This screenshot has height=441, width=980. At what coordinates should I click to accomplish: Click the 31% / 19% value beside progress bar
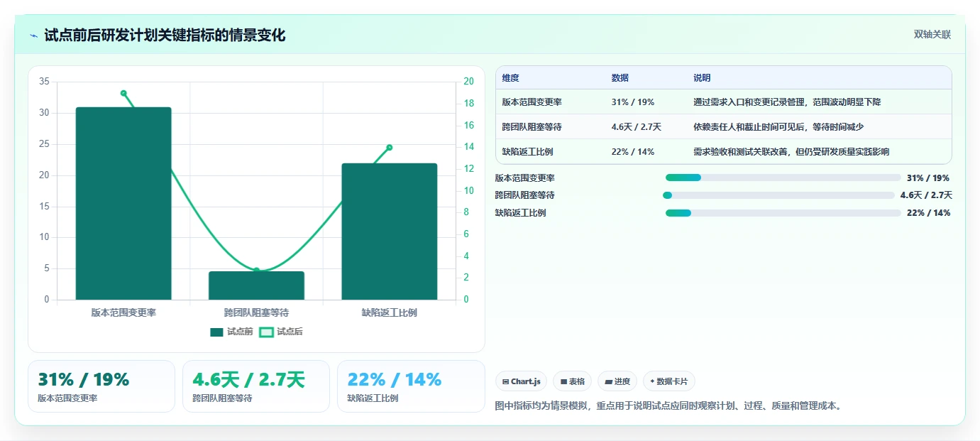[x=928, y=178]
